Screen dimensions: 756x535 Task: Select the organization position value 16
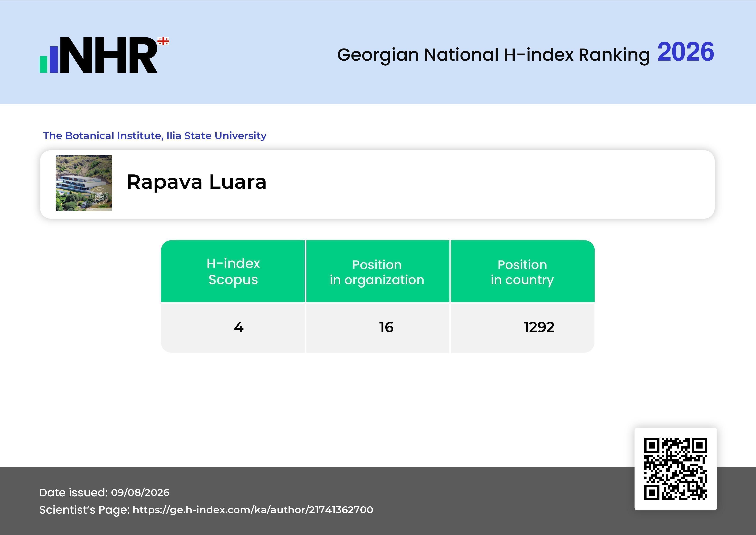386,327
